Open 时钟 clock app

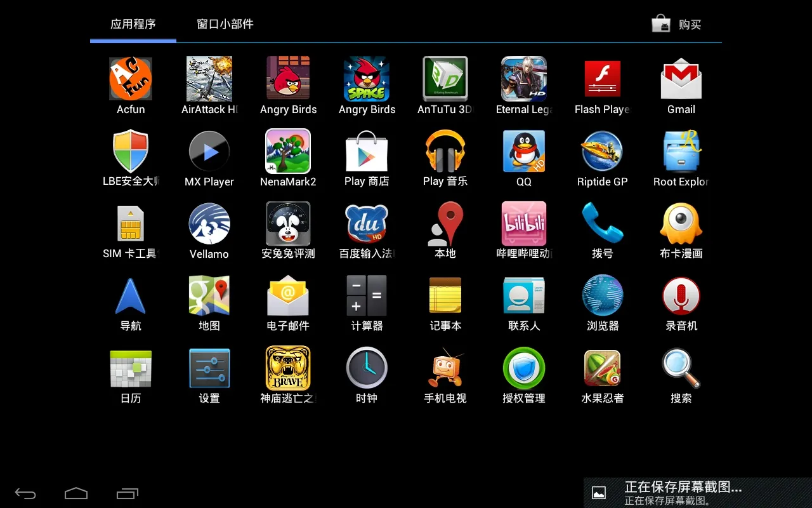[367, 368]
